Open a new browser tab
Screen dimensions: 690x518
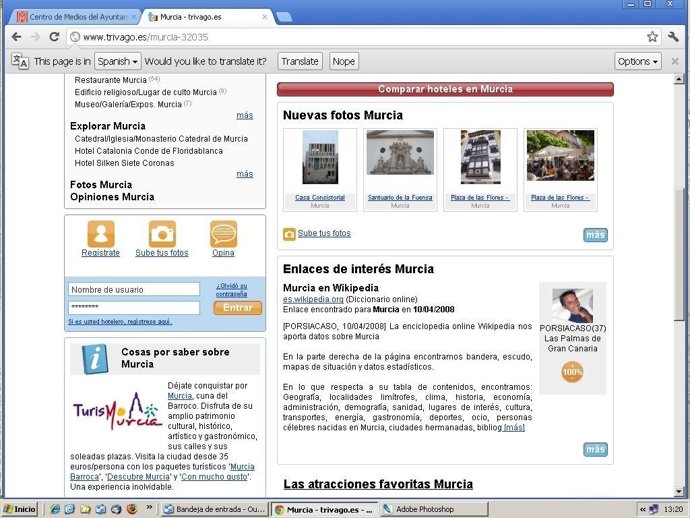[x=284, y=17]
